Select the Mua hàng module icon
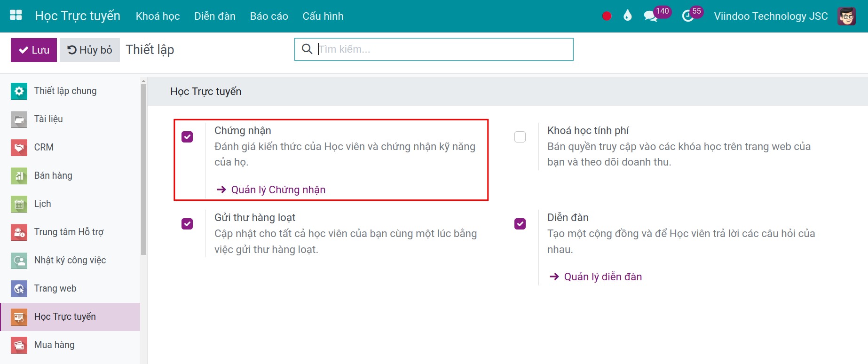This screenshot has width=868, height=364. click(x=19, y=345)
